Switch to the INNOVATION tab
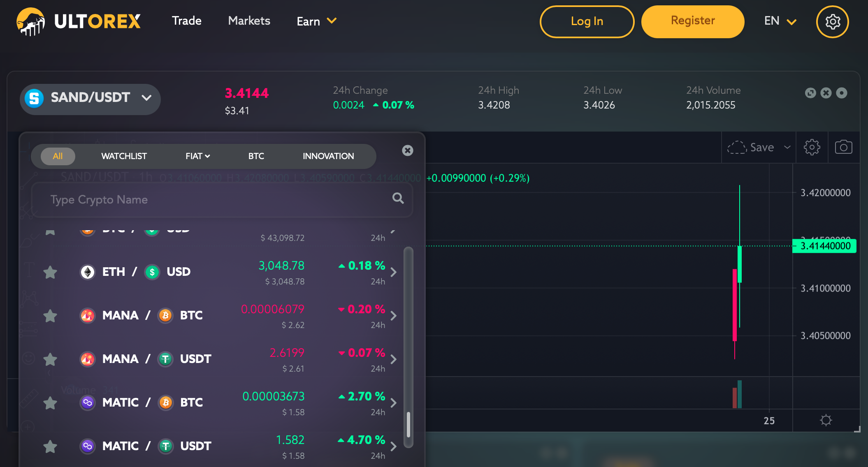 [328, 156]
